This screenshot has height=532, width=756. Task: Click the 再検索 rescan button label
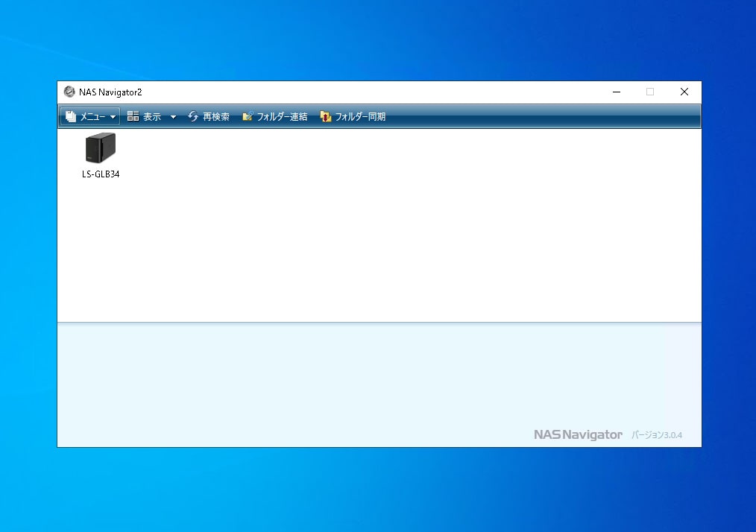click(216, 117)
